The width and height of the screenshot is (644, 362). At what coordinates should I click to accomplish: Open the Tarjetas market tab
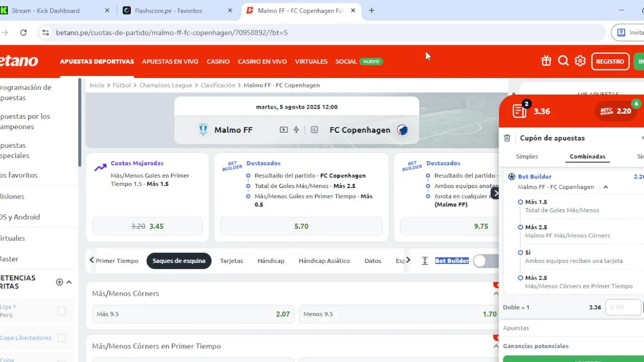click(x=231, y=261)
